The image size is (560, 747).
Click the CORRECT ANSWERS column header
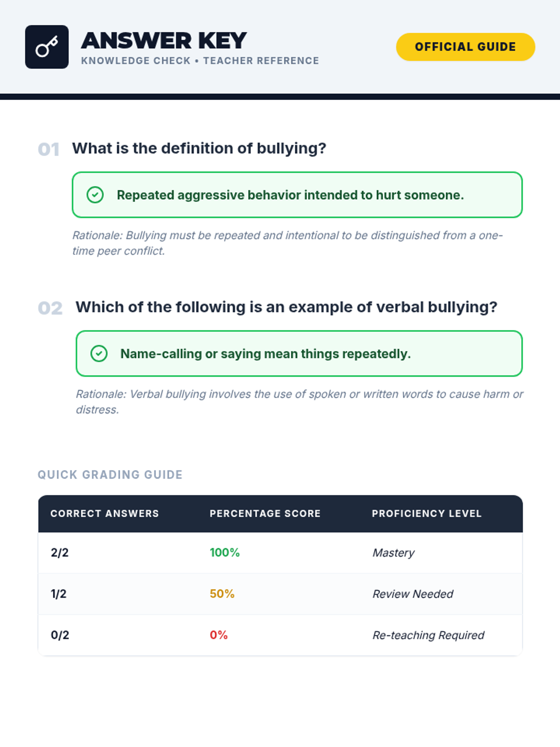click(105, 514)
